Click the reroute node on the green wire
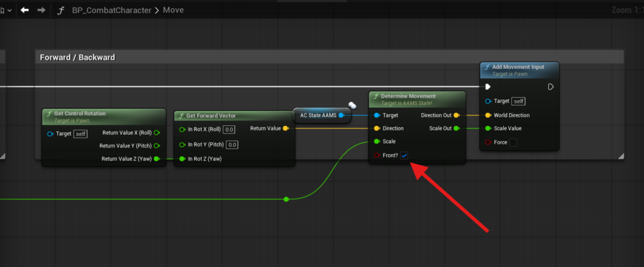This screenshot has height=267, width=644. [x=286, y=199]
